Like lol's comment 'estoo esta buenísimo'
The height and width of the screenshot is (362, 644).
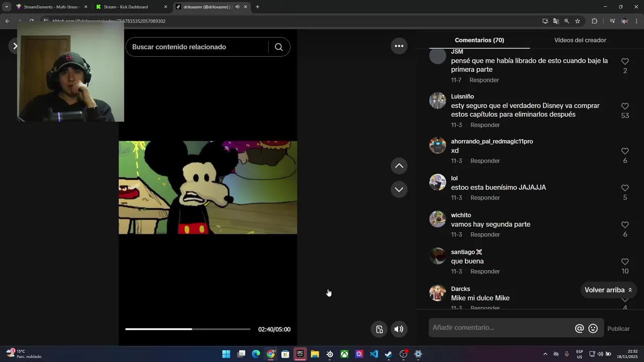625,188
